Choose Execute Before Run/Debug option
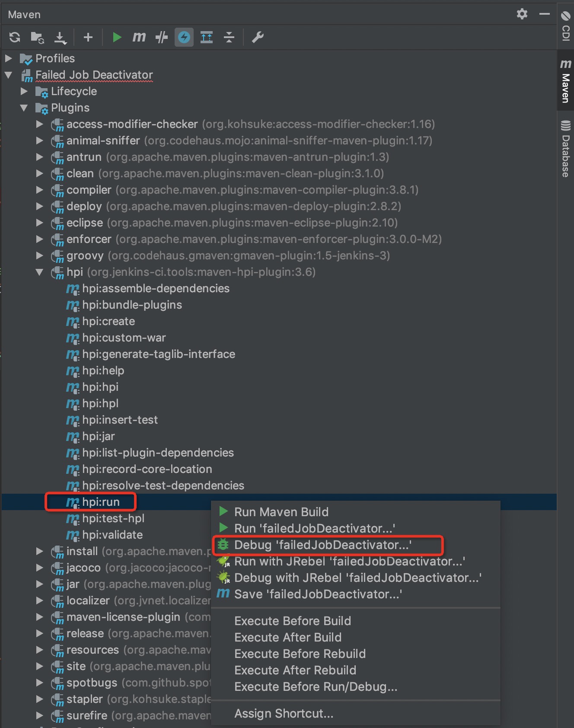Screen dimensions: 574x728 356,686
